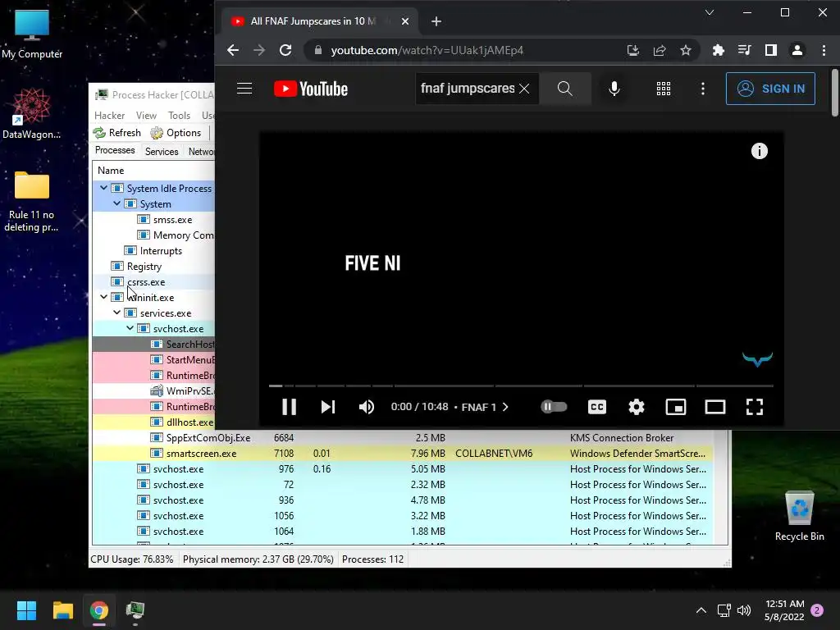The height and width of the screenshot is (630, 840).
Task: Enable the miniplayer mode
Action: 676,407
